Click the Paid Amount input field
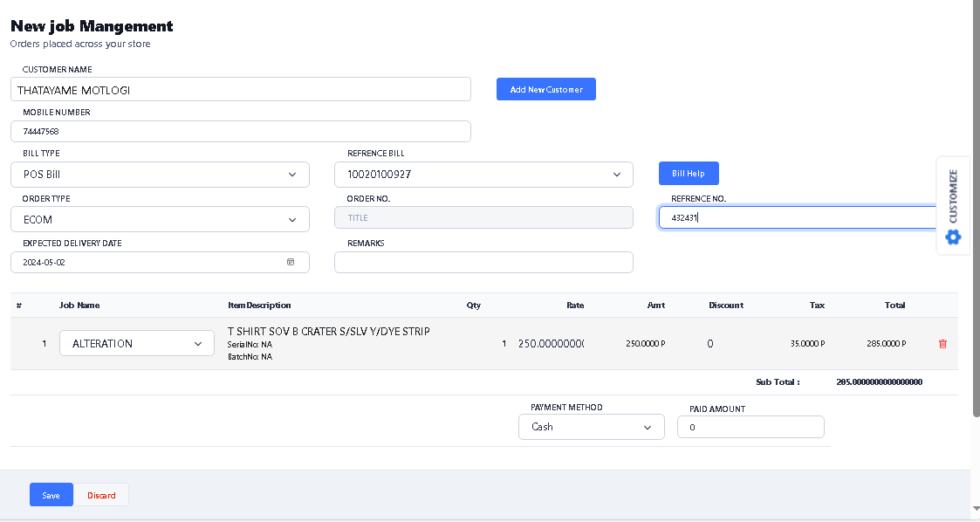 tap(750, 427)
